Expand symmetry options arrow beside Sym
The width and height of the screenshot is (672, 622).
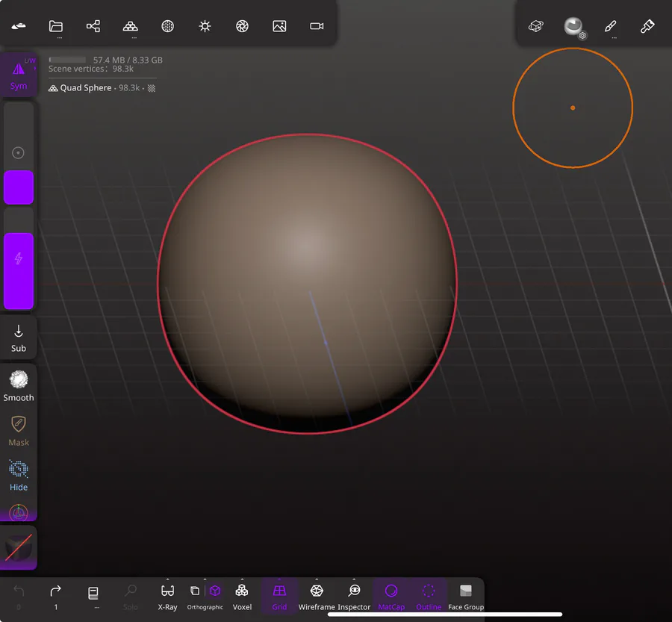coord(34,68)
